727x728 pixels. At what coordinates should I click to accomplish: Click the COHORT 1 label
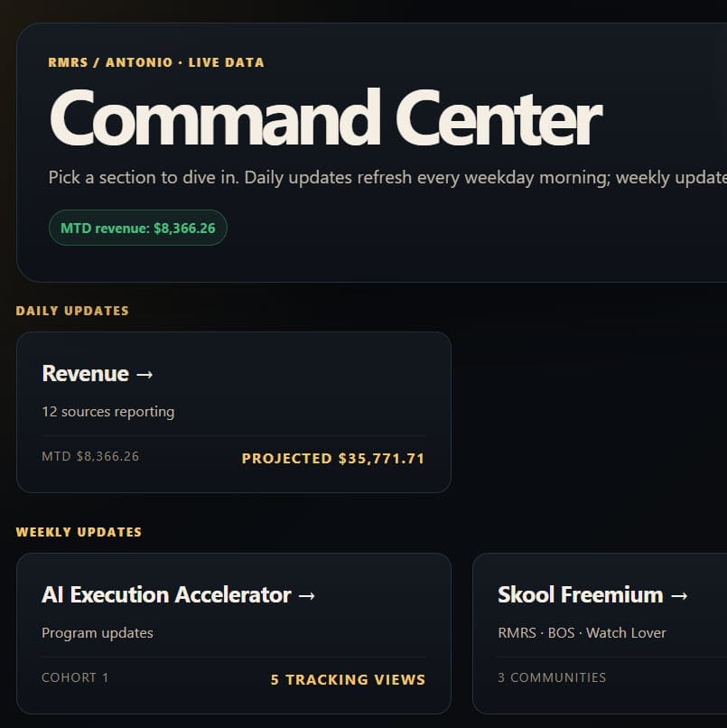(x=75, y=677)
